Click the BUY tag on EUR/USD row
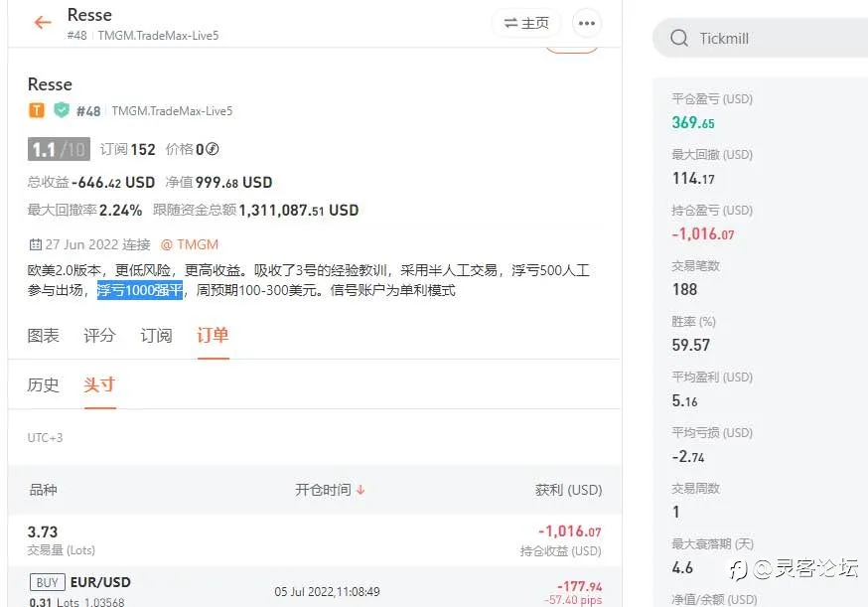Image resolution: width=868 pixels, height=607 pixels. tap(47, 582)
